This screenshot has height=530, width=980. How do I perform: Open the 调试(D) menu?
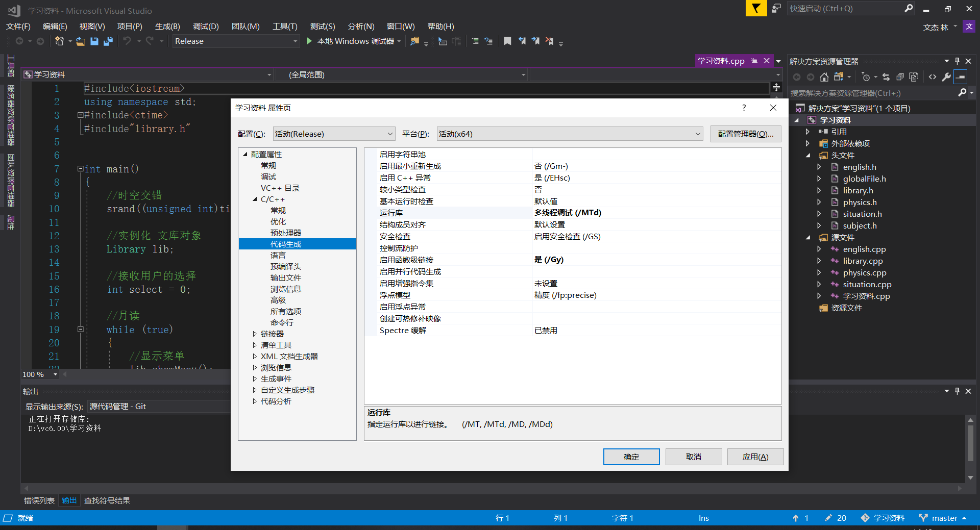click(205, 26)
